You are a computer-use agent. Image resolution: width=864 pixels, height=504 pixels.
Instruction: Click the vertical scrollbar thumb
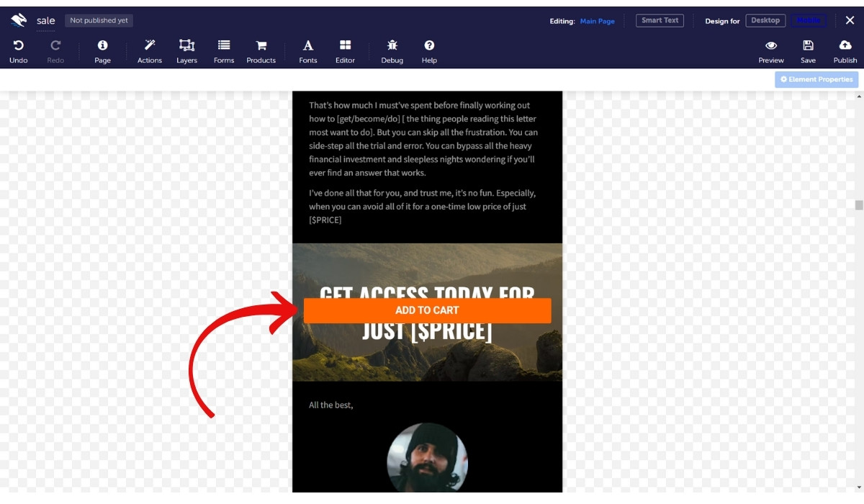click(859, 205)
